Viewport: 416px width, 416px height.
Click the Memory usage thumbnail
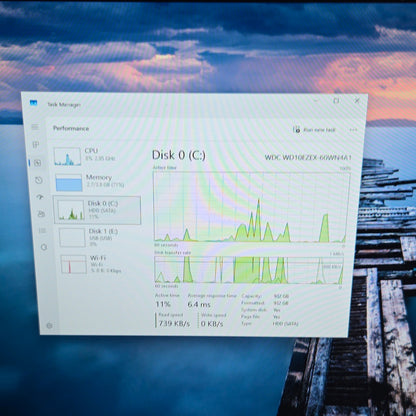69,182
